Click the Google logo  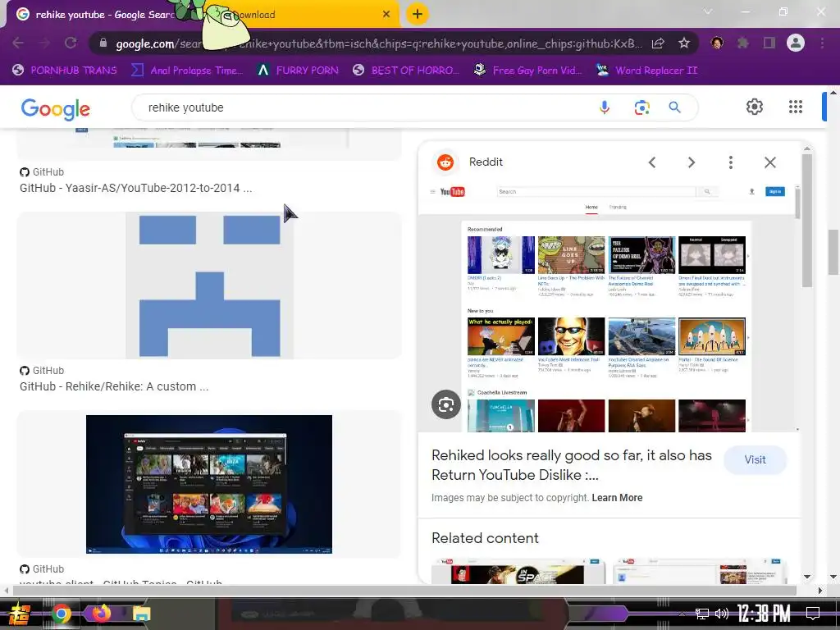tap(56, 109)
